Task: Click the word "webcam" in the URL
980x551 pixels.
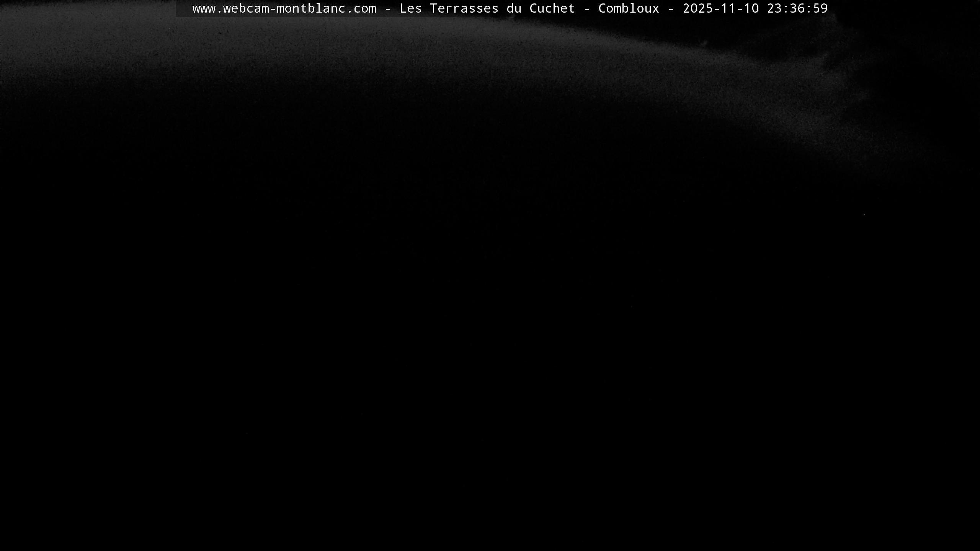Action: point(246,8)
